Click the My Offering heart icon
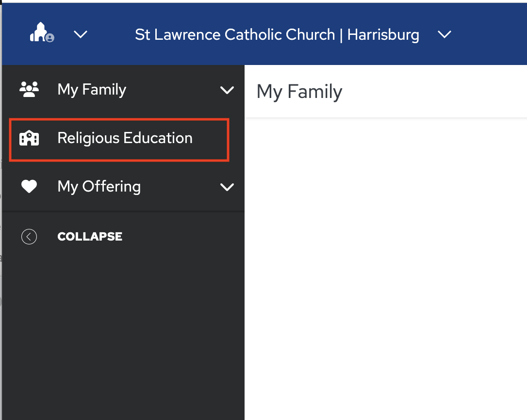 pos(29,187)
